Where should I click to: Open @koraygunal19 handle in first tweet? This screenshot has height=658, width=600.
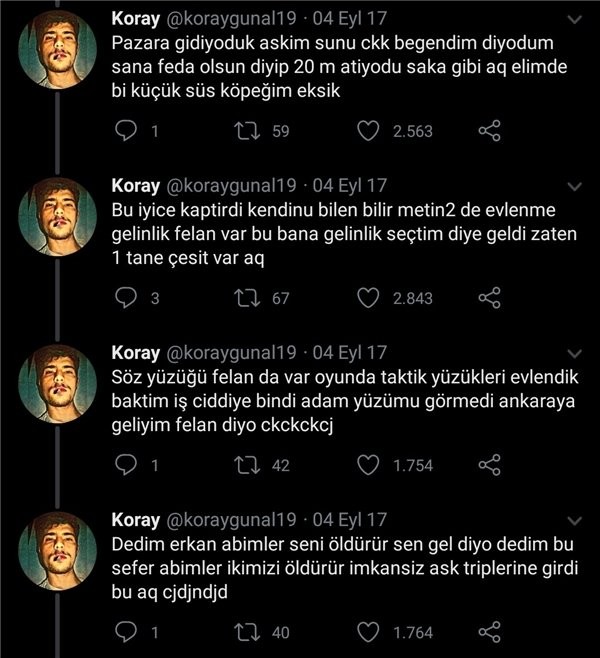(231, 19)
